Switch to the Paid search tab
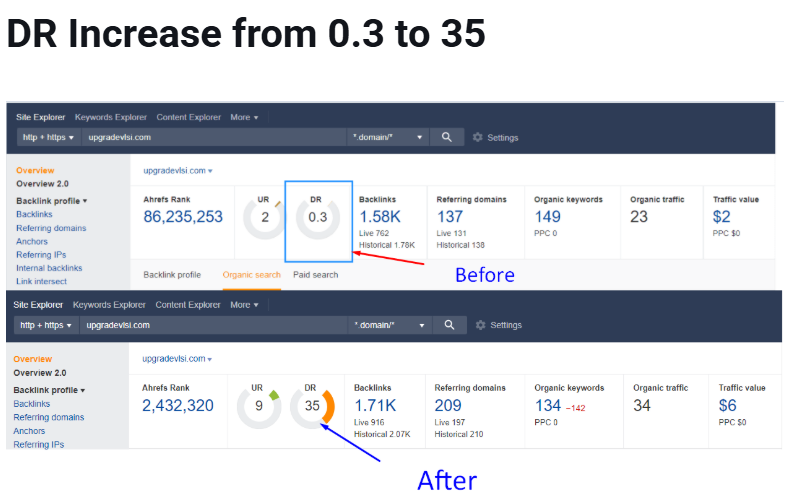This screenshot has height=500, width=800. (315, 275)
